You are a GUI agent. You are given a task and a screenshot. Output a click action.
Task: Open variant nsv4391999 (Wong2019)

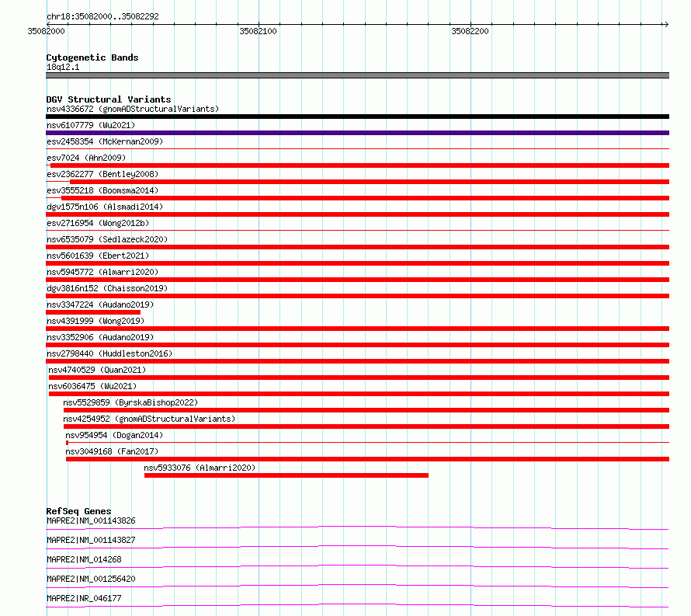click(x=95, y=321)
